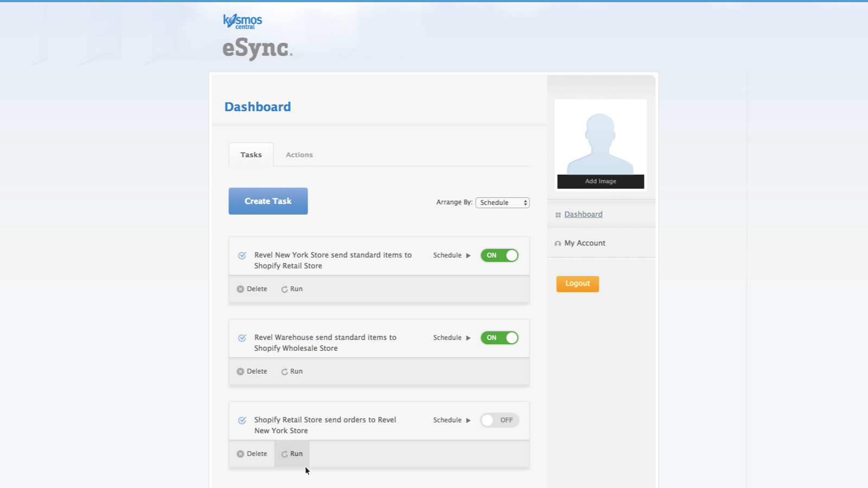Screen dimensions: 868x488
Task: Turn off the Revel New York Store sync toggle
Action: [x=499, y=255]
